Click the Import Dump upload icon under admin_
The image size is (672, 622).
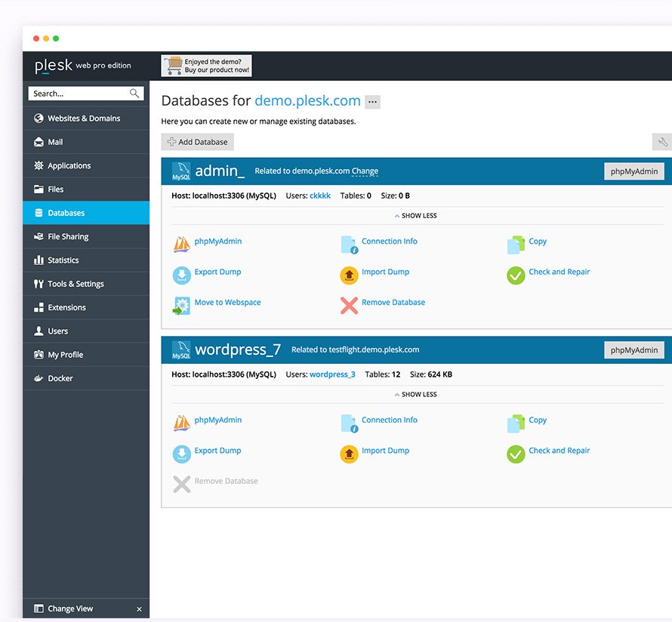point(349,275)
